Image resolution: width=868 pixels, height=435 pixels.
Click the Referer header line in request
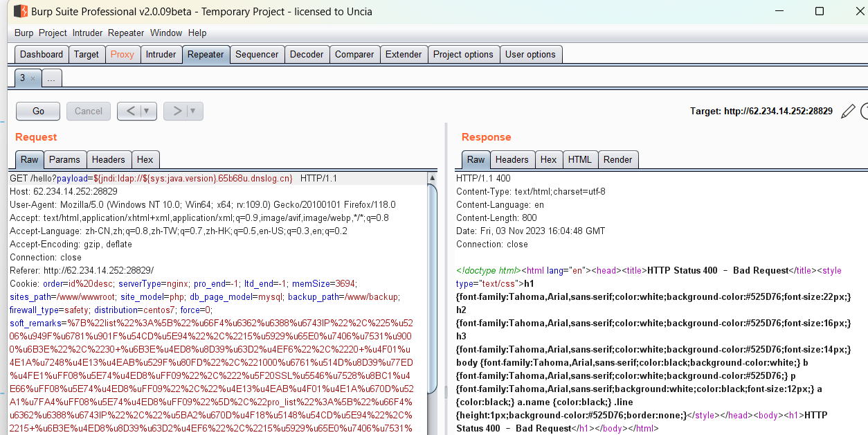click(x=82, y=270)
